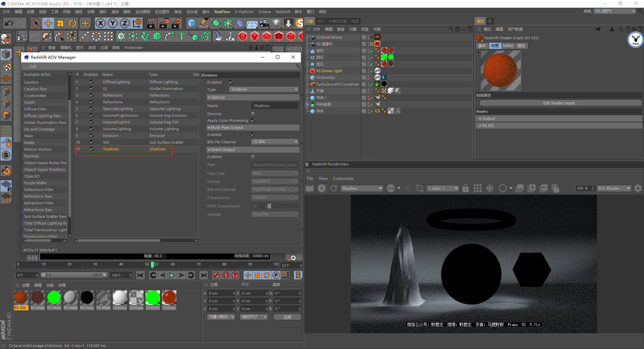Click the record active objects key icon
Viewport: 644px width, 349px height.
coord(216,275)
